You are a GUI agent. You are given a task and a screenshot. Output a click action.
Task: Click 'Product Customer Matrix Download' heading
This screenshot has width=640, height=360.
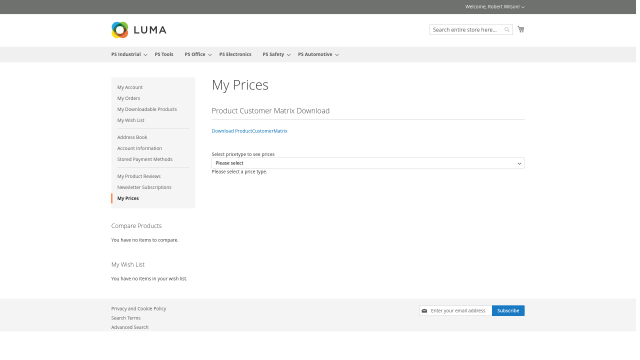pos(271,111)
